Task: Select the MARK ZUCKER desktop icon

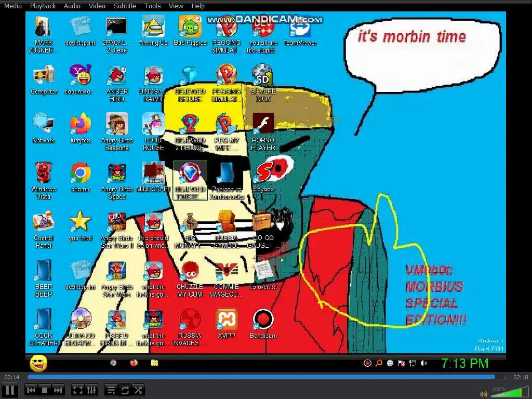Action: click(44, 35)
